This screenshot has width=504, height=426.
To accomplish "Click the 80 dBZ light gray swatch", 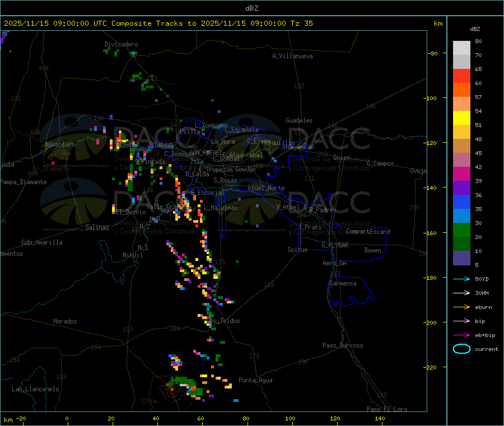I will tap(461, 48).
